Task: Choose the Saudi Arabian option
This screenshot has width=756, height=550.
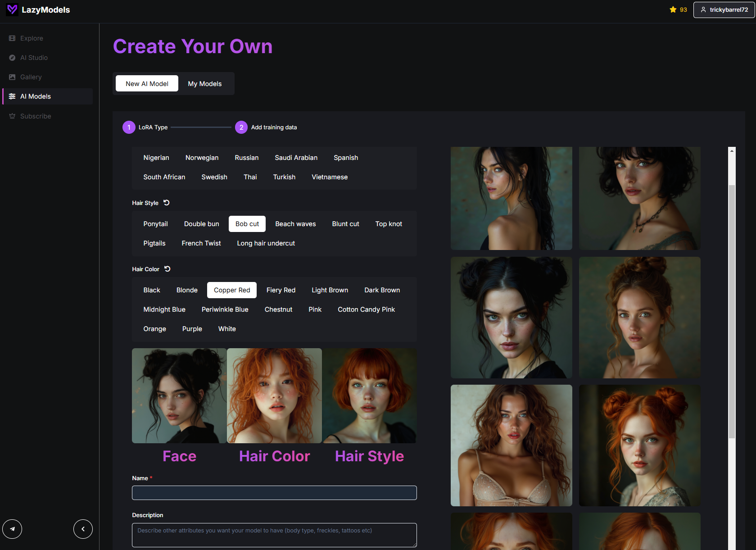Action: [296, 158]
